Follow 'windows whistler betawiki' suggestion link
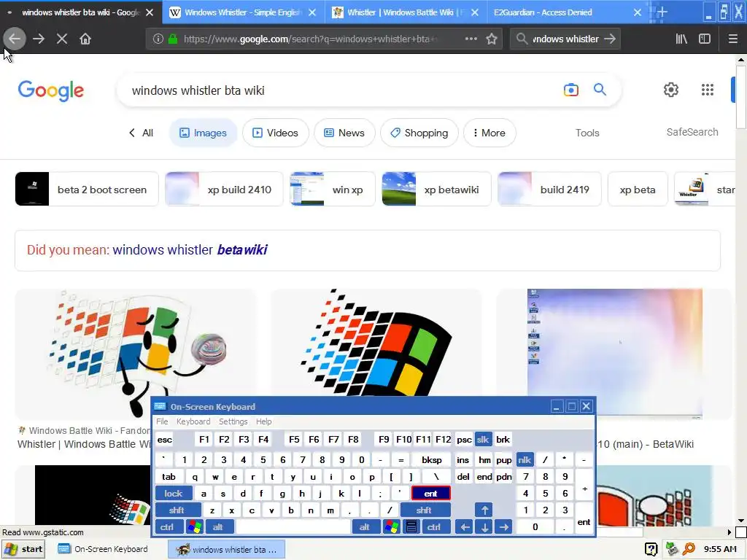 coord(190,249)
